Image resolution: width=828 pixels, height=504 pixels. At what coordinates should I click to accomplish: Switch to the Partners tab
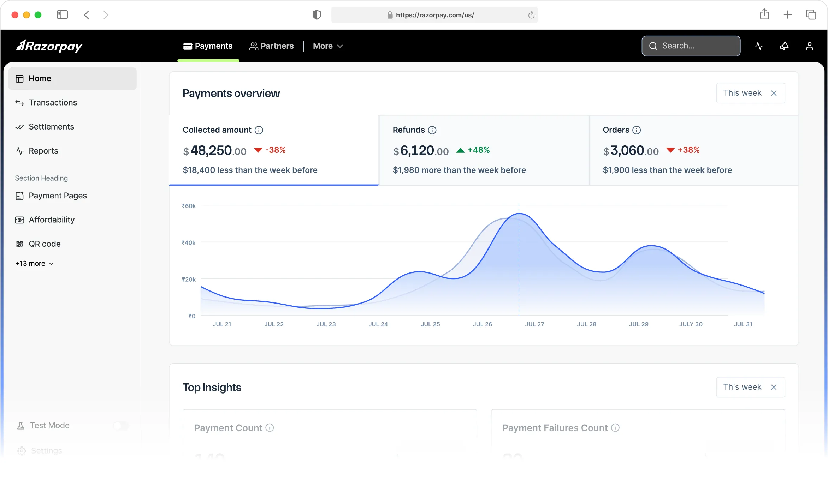coord(271,46)
